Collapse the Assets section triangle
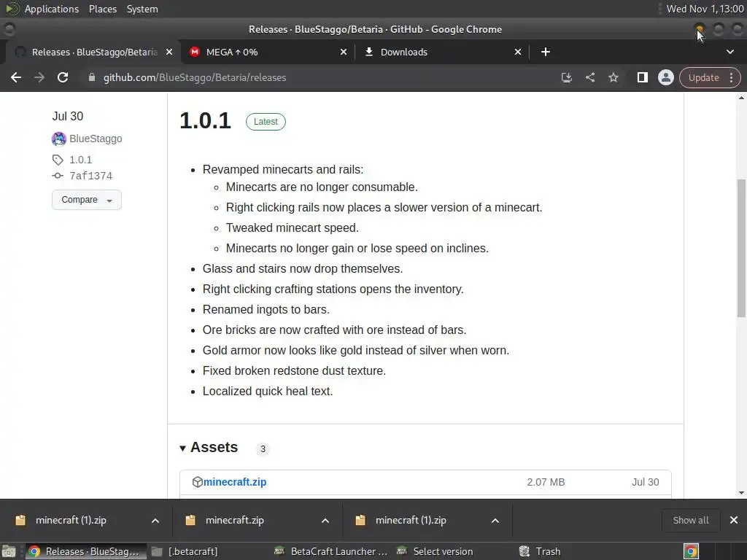 tap(182, 448)
